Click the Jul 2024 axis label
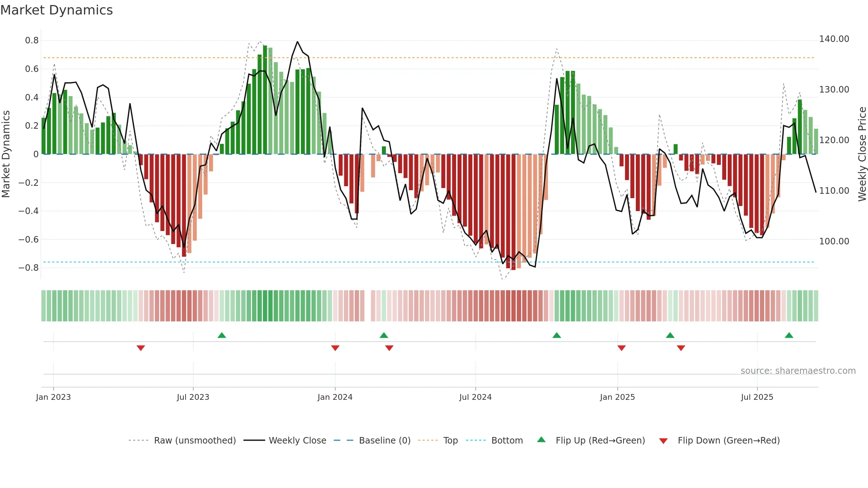Image resolution: width=868 pixels, height=488 pixels. (475, 397)
